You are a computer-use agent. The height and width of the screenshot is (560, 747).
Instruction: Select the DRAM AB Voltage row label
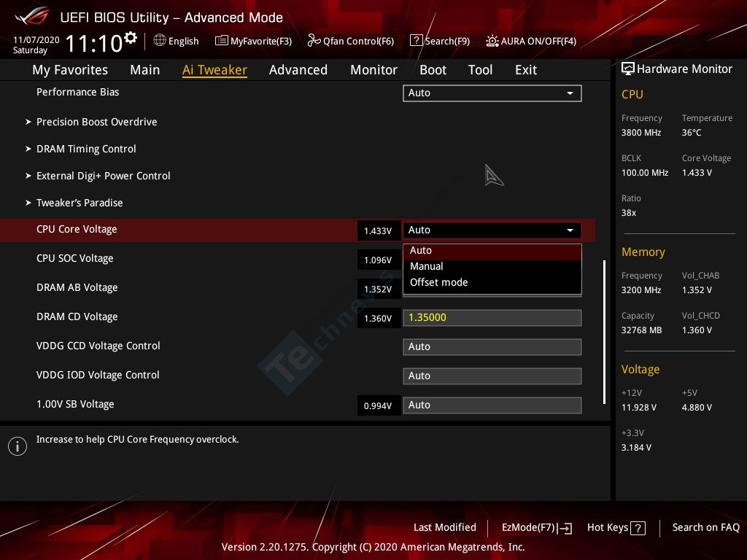tap(77, 287)
